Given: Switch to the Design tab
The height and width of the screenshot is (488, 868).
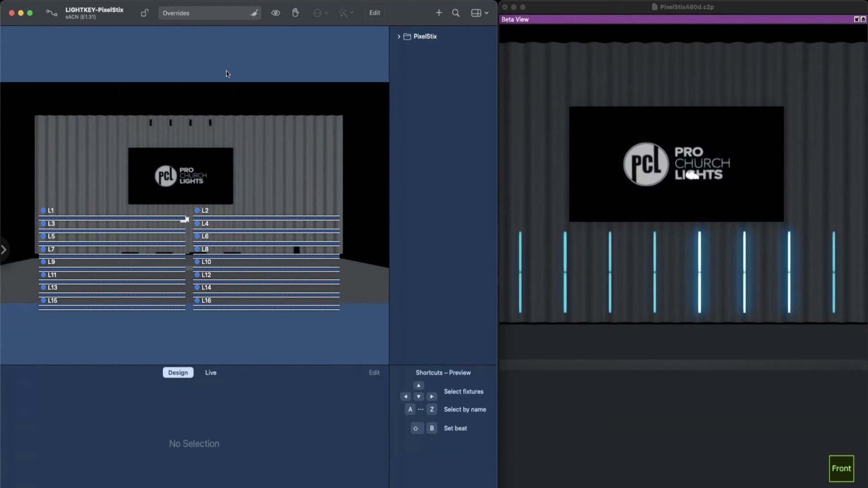Looking at the screenshot, I should click(x=178, y=372).
